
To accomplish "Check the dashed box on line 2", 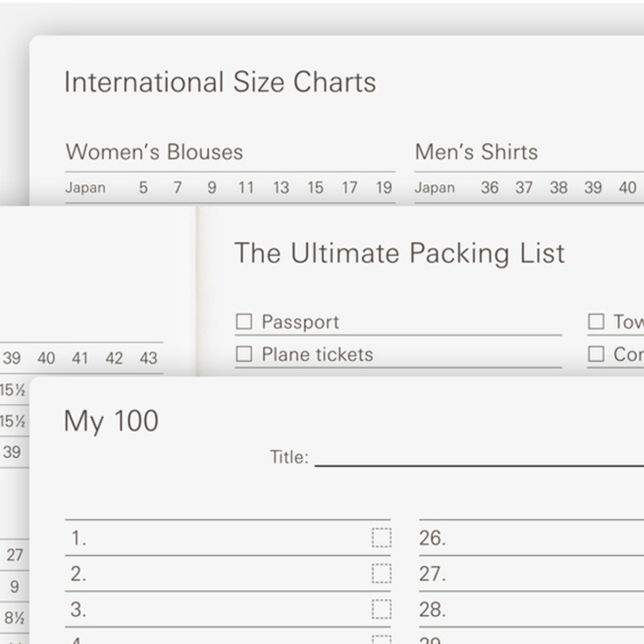I will click(x=381, y=573).
